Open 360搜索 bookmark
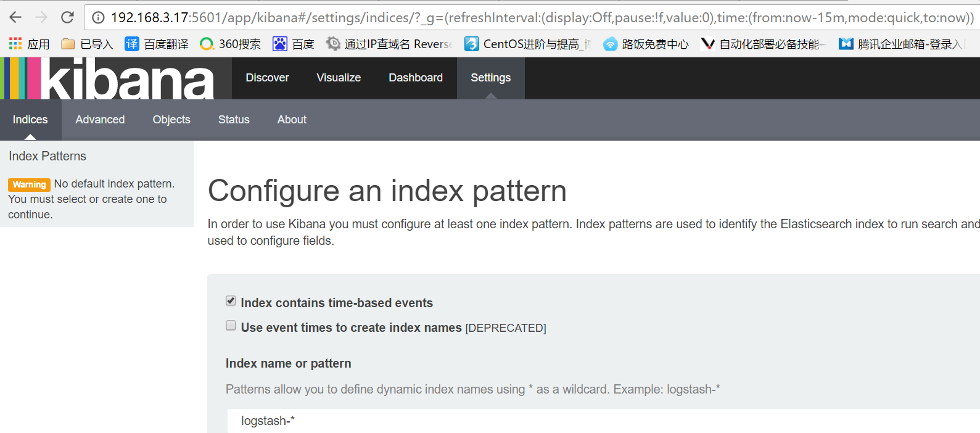 coord(231,44)
